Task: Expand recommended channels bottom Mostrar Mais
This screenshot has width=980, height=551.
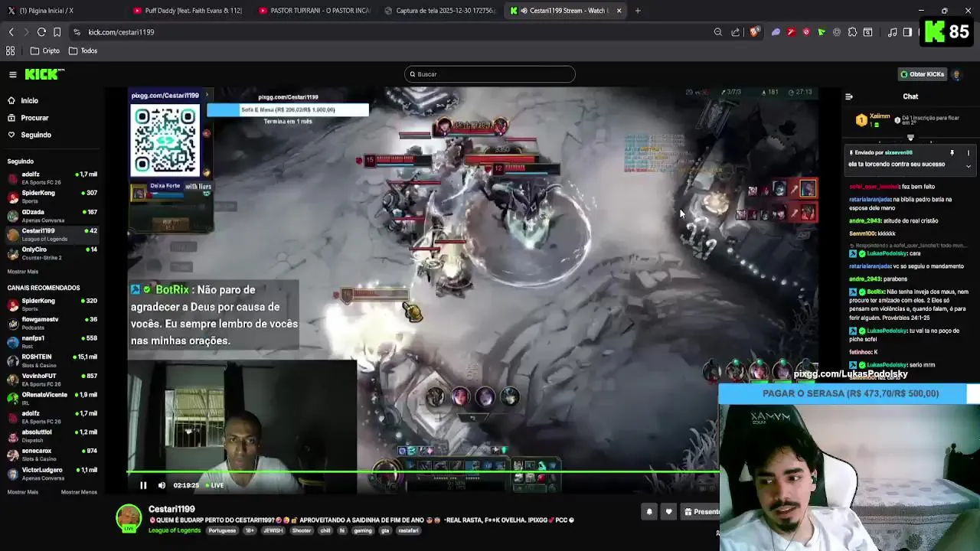Action: coord(22,492)
